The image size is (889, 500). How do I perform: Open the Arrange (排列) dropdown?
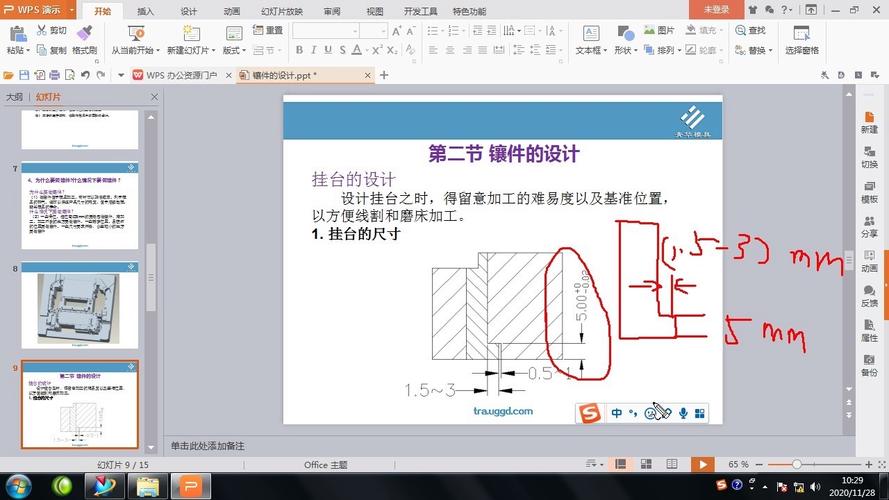coord(662,50)
